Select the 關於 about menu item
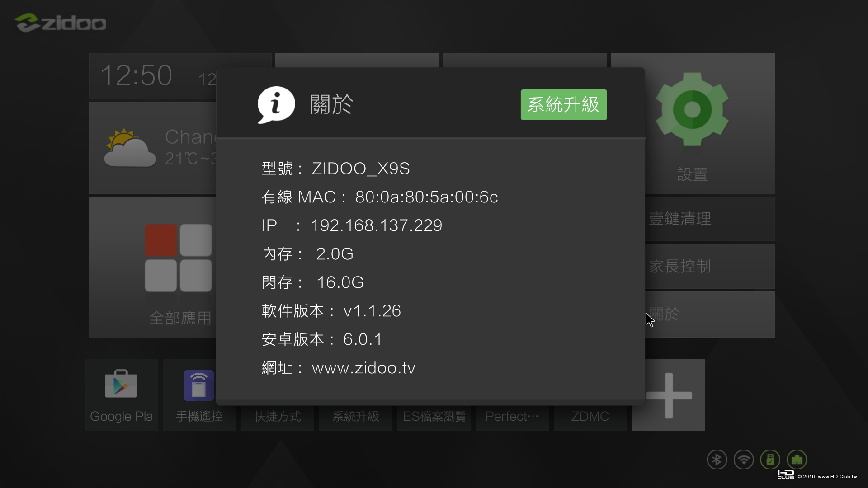Viewport: 868px width, 488px height. (x=710, y=314)
